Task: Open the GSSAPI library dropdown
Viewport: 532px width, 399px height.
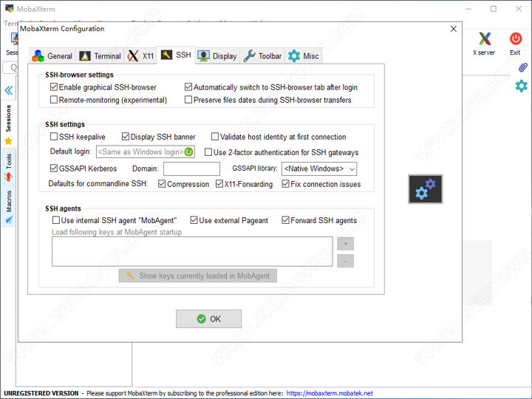Action: click(318, 168)
